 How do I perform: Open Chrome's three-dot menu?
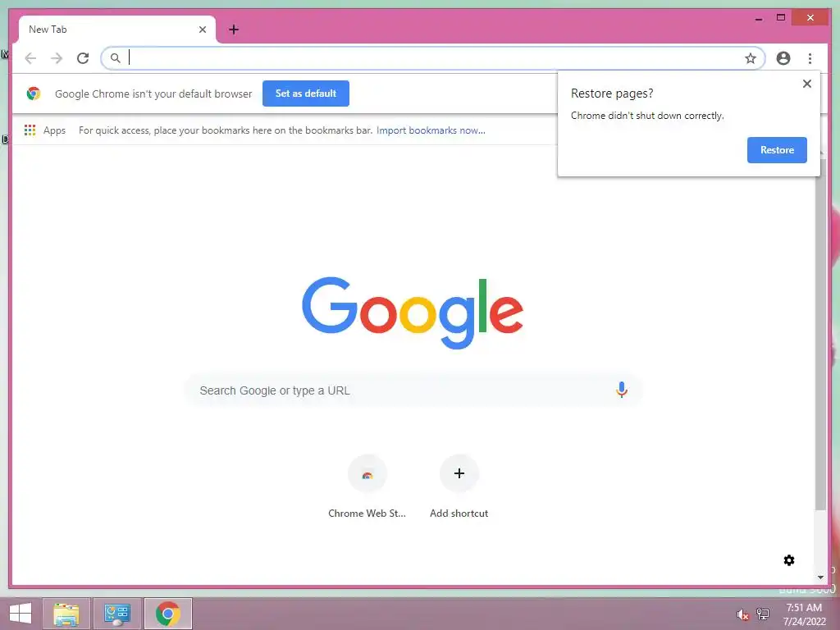(810, 58)
